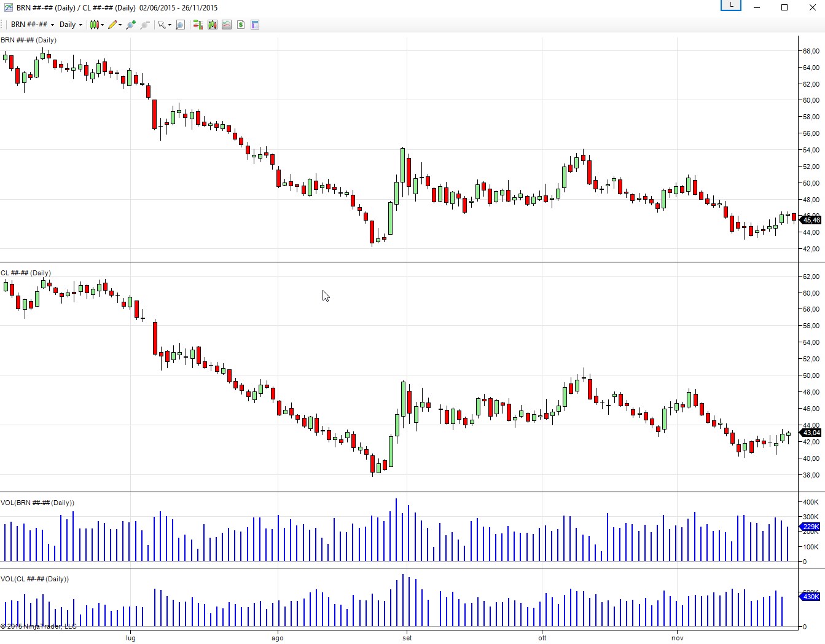Open the data series bars icon
The width and height of the screenshot is (825, 644).
pyautogui.click(x=213, y=25)
